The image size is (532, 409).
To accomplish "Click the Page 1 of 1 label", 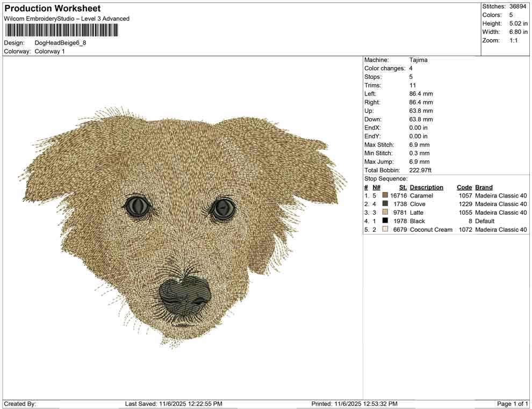I will point(511,403).
